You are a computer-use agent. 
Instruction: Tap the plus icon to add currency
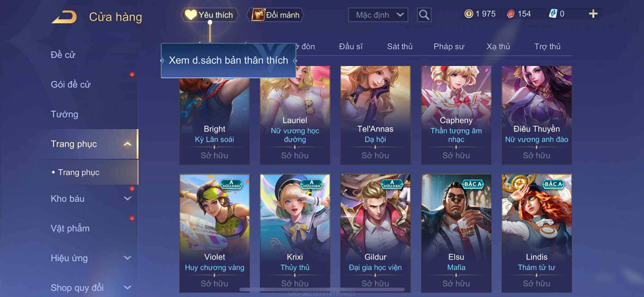pos(593,14)
